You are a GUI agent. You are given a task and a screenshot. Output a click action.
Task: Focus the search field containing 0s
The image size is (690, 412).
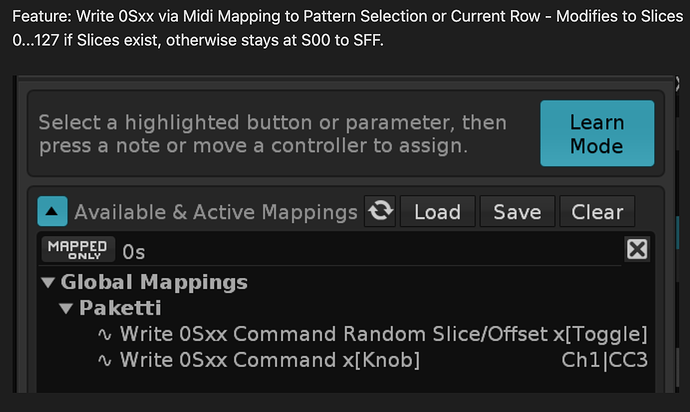click(370, 251)
